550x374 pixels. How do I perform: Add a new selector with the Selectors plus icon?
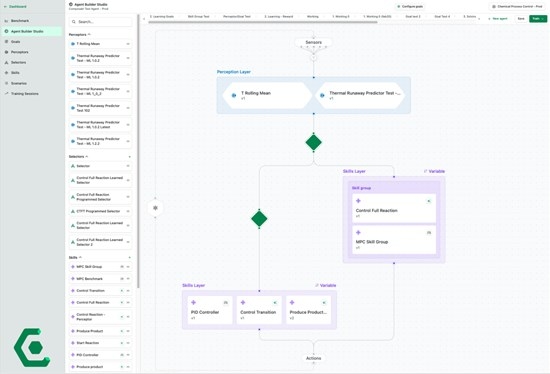coord(129,157)
